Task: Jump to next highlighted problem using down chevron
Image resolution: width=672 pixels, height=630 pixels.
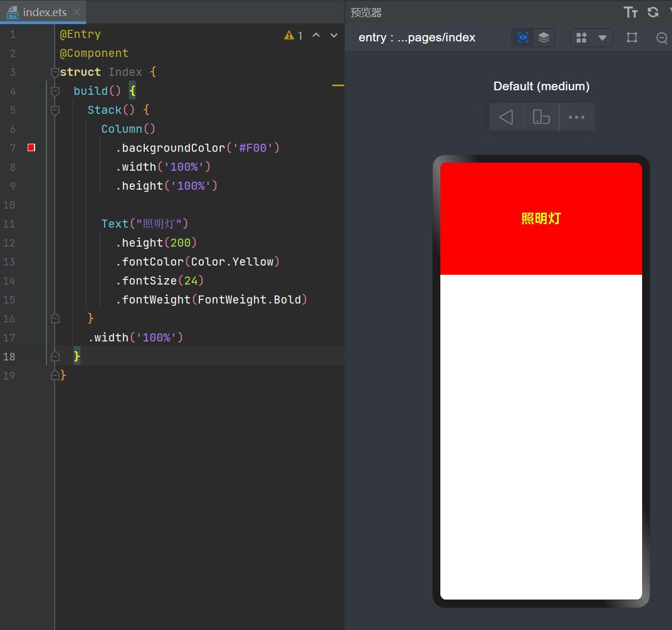Action: pos(334,36)
